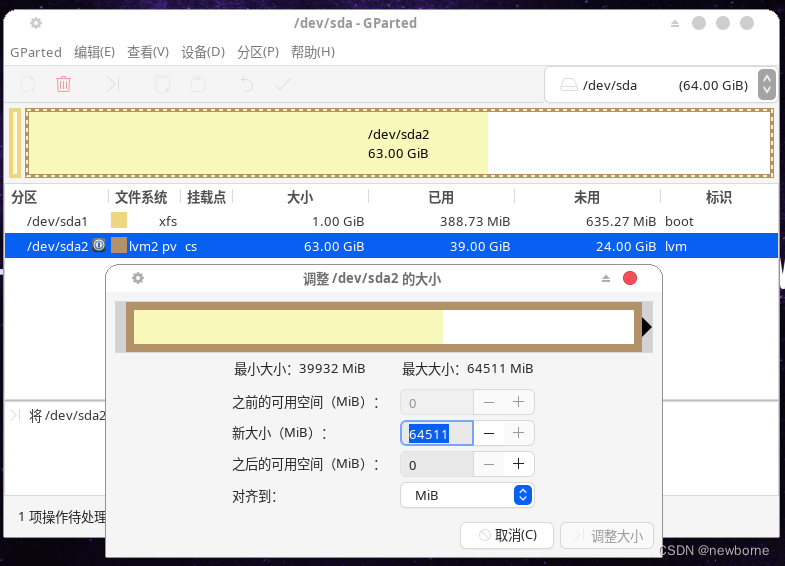Viewport: 785px width, 566px height.
Task: Click the 标识 column header
Action: click(718, 197)
